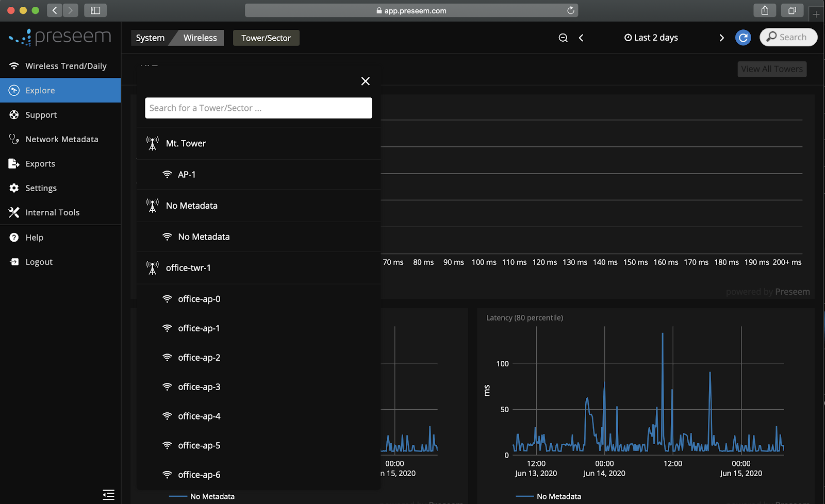Screen dimensions: 825x504
Task: Show all Safari tabs overview
Action: pyautogui.click(x=793, y=10)
